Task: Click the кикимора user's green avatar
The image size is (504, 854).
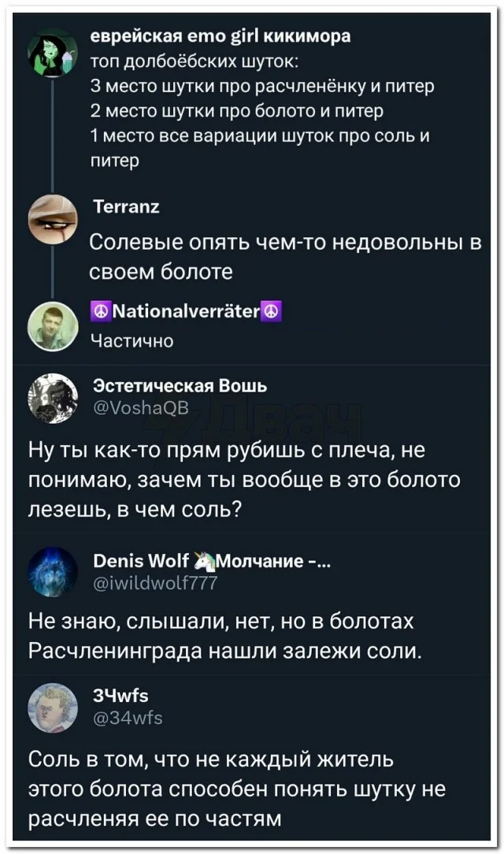Action: pyautogui.click(x=53, y=53)
